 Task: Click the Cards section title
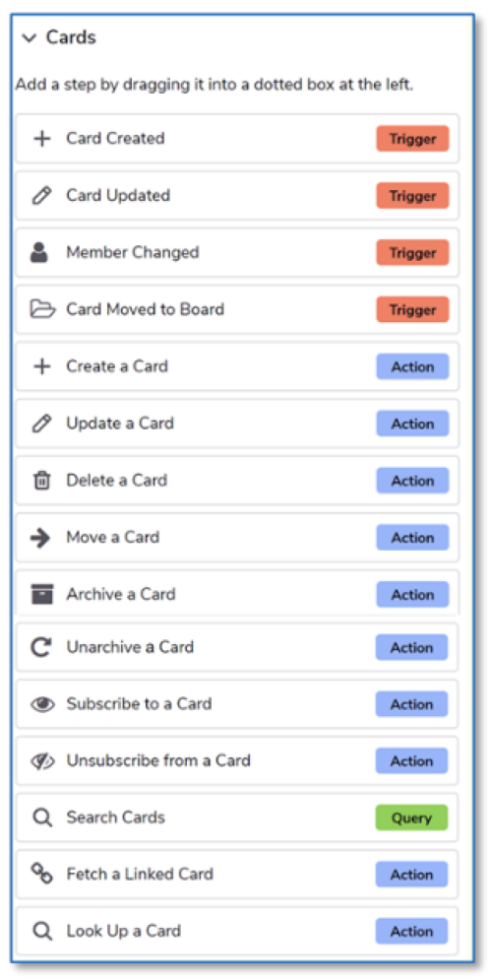pos(71,37)
